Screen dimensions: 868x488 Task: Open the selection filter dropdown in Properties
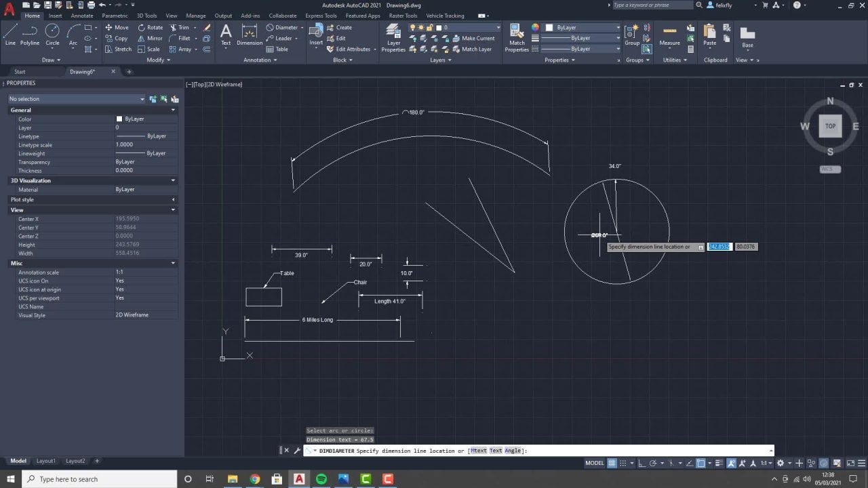click(142, 98)
